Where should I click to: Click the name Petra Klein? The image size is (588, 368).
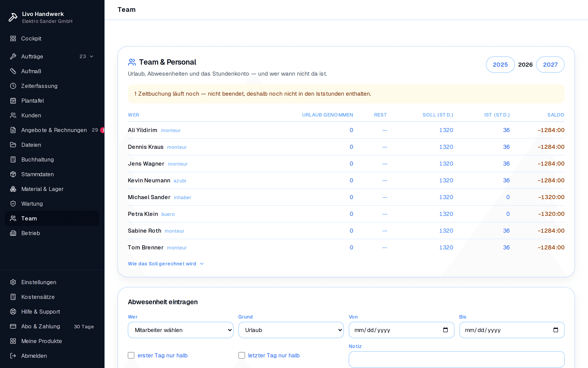point(143,214)
